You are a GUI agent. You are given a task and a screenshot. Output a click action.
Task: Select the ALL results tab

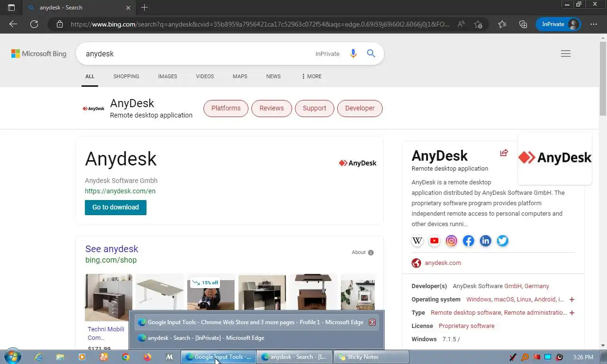click(90, 76)
